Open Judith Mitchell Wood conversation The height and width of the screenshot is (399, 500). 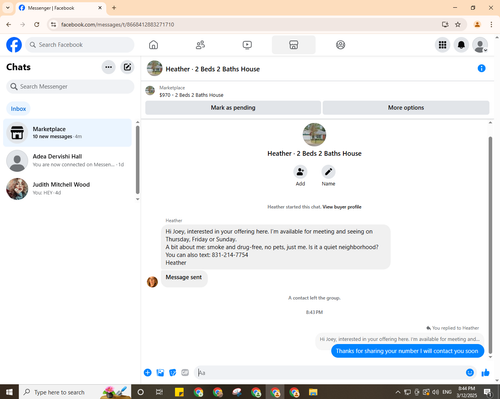(x=68, y=189)
